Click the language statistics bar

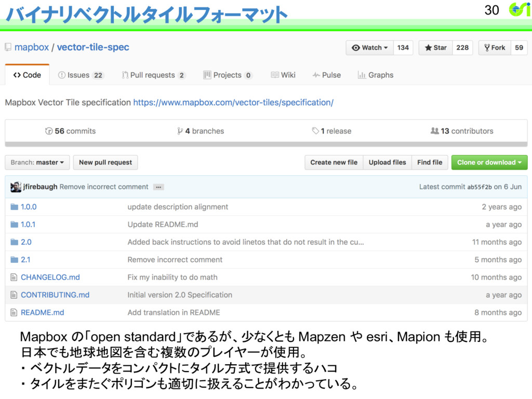(266, 144)
